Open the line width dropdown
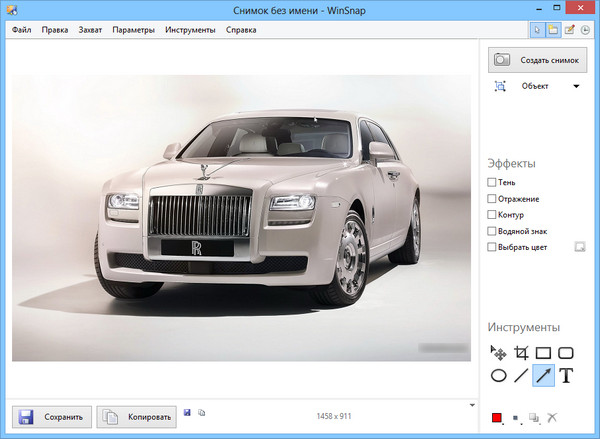The height and width of the screenshot is (439, 600). pos(516,418)
